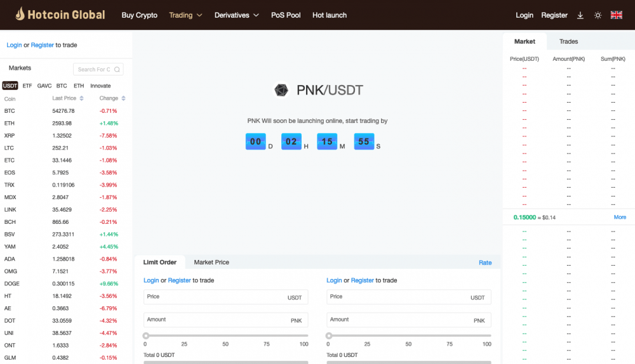Click the download app icon

tap(580, 15)
